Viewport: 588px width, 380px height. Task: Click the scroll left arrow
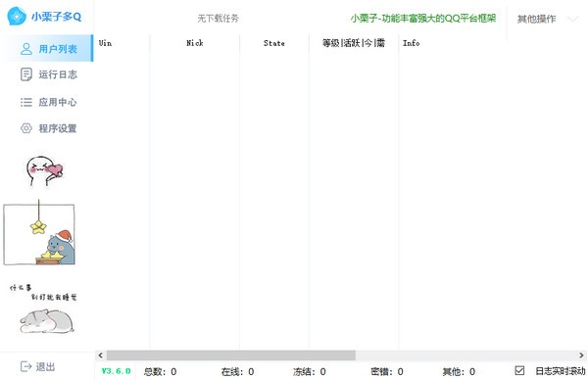pos(100,355)
